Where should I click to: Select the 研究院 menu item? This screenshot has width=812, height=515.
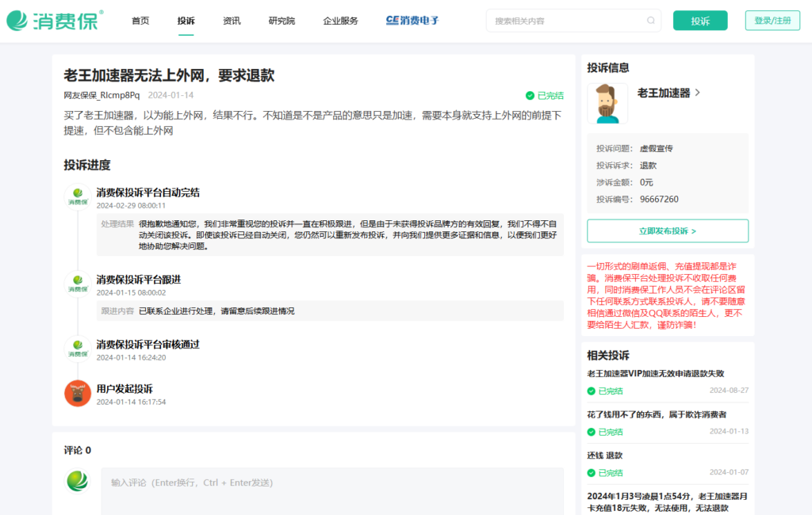click(282, 21)
